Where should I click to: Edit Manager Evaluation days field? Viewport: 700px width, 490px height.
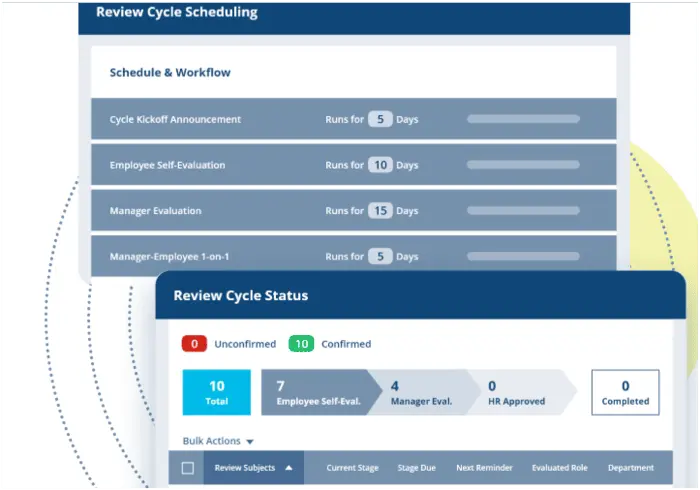tap(380, 211)
